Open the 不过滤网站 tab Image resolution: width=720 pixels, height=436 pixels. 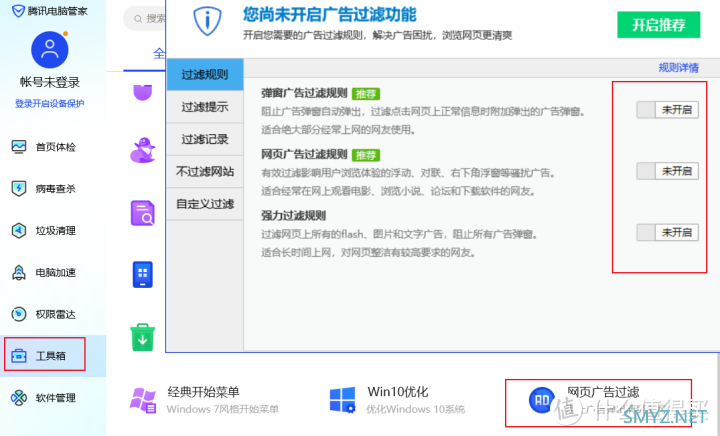click(x=204, y=171)
